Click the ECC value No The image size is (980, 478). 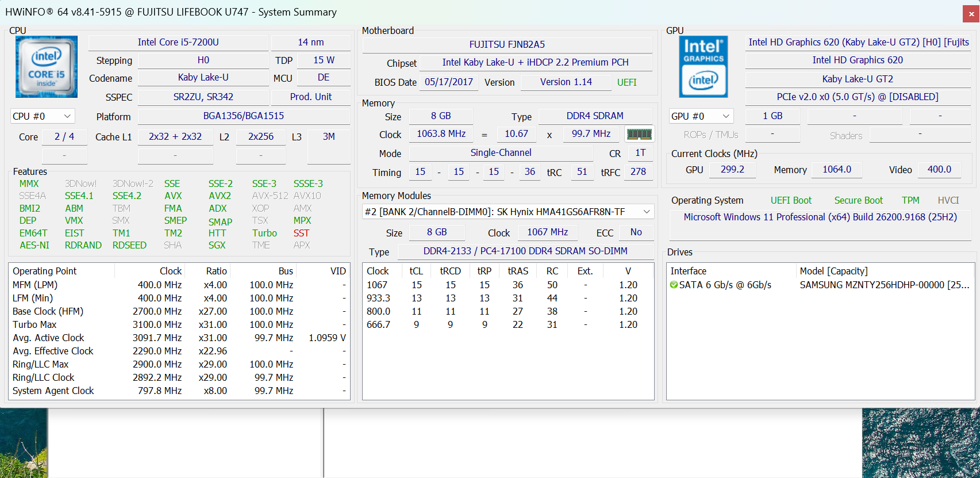pos(636,232)
